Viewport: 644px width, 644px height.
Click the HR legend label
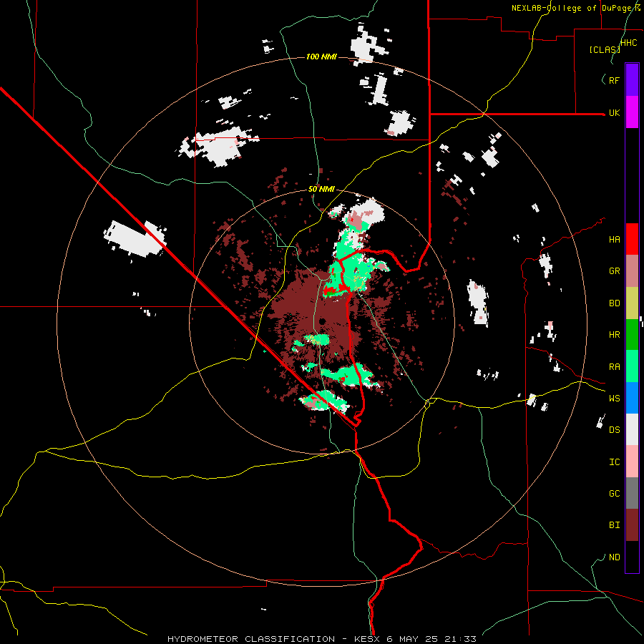point(614,335)
